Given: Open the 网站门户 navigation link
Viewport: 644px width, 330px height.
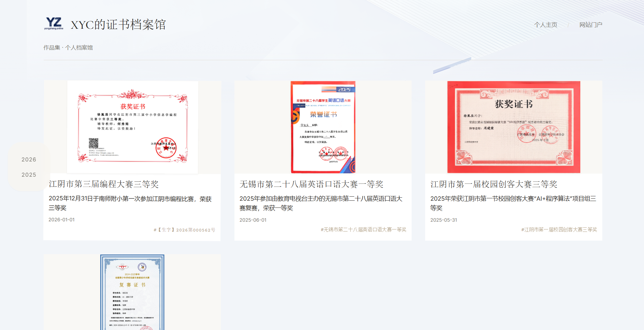Looking at the screenshot, I should 591,25.
